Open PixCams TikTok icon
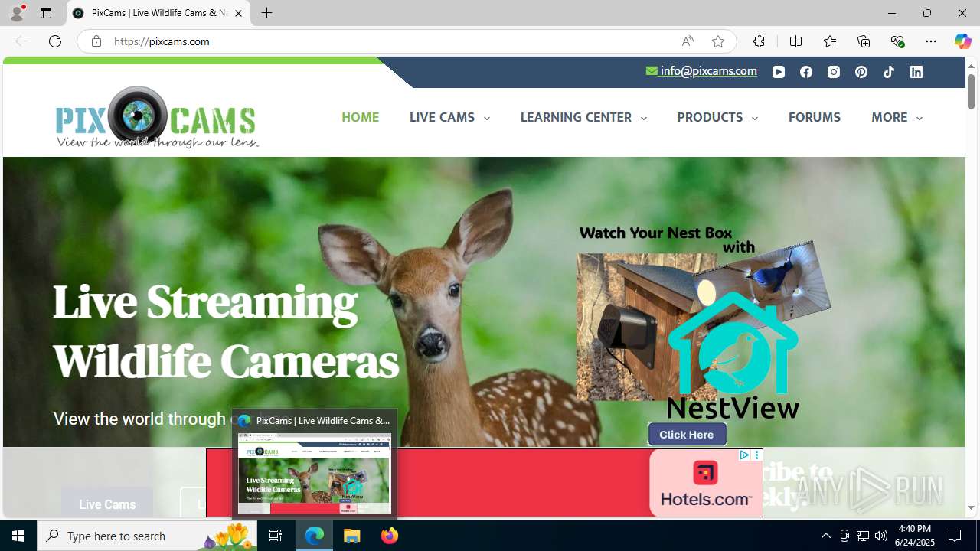 point(889,72)
